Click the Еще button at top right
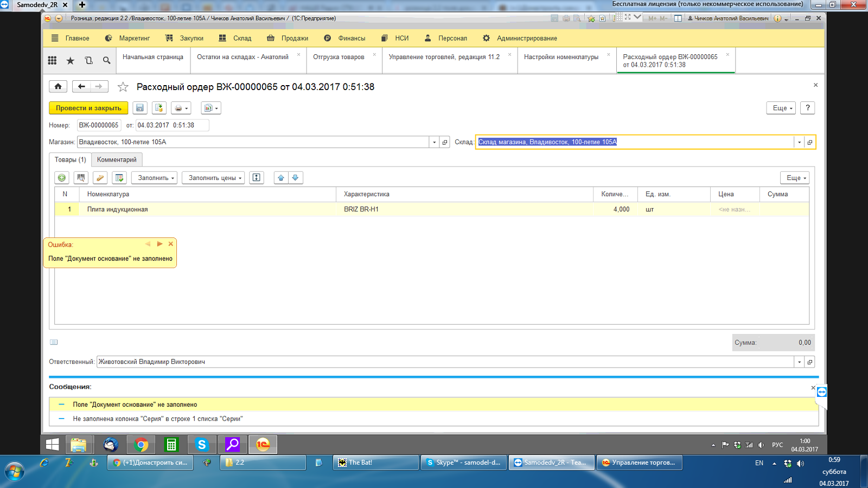The width and height of the screenshot is (868, 488). pyautogui.click(x=782, y=108)
